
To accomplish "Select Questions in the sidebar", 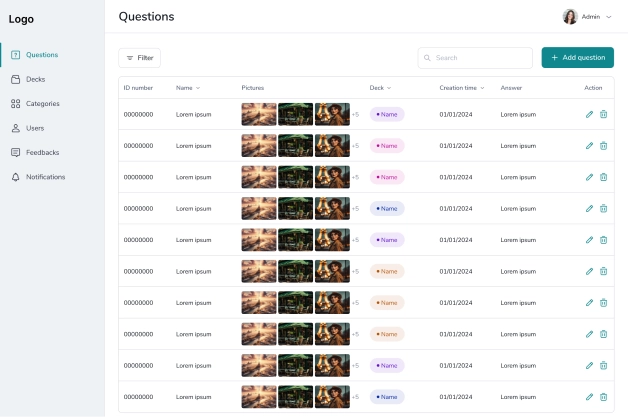I will point(42,55).
